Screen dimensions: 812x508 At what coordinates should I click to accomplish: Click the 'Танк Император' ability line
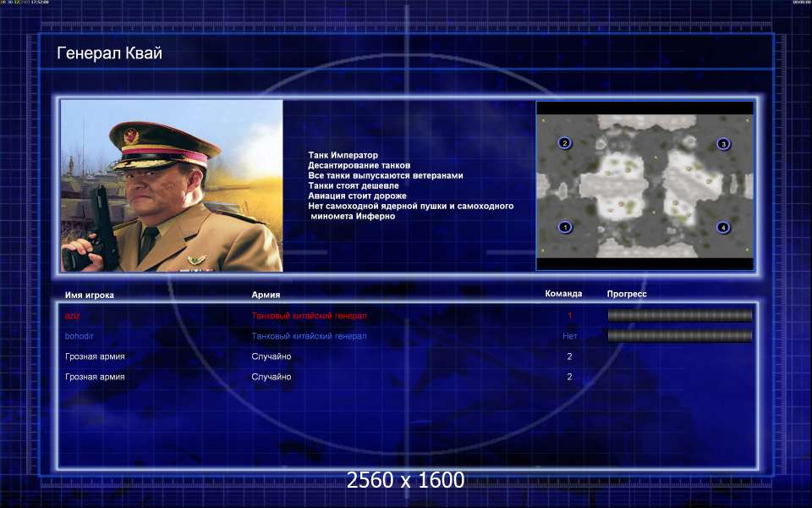tap(343, 155)
